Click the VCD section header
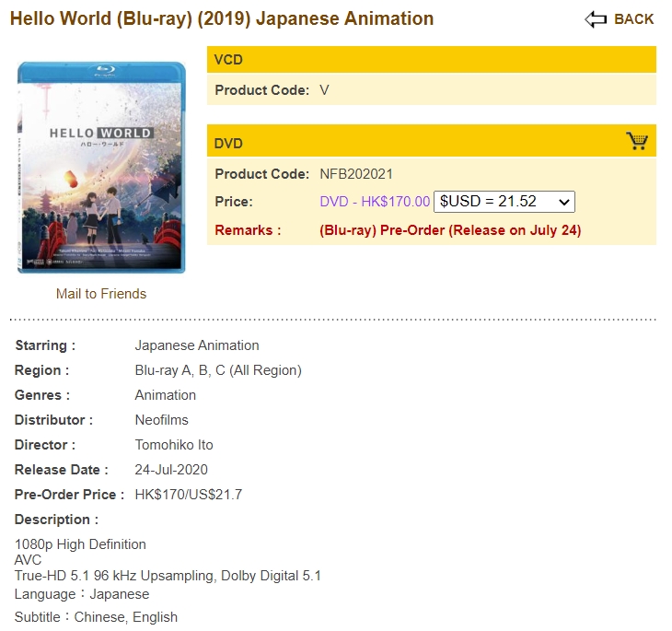The image size is (672, 631). tap(431, 59)
